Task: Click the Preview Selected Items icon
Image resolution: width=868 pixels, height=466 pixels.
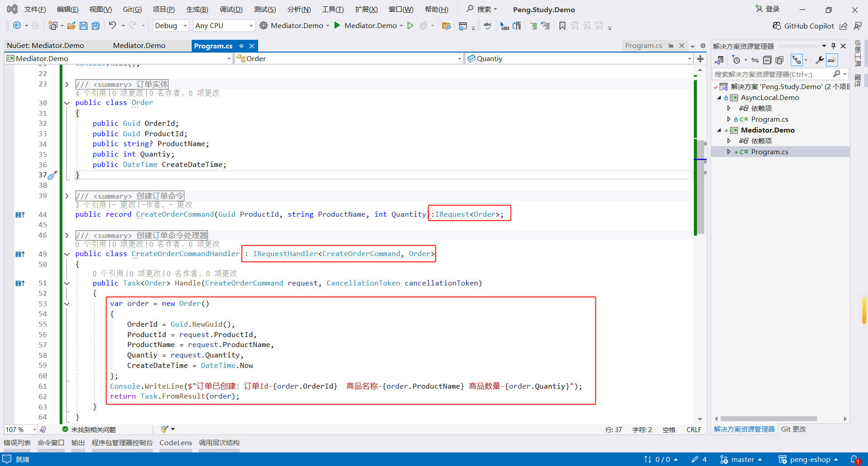Action: click(832, 60)
